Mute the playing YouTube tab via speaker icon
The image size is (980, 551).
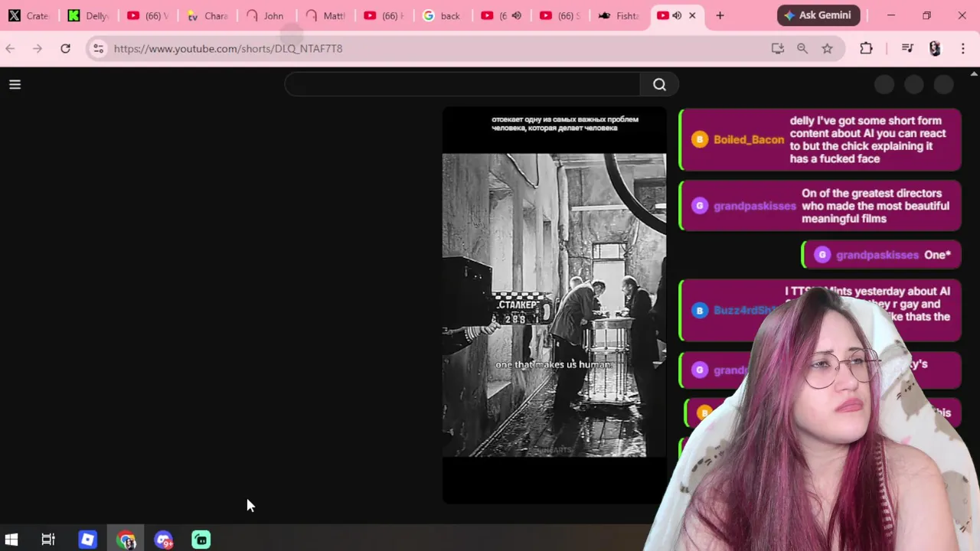point(516,15)
